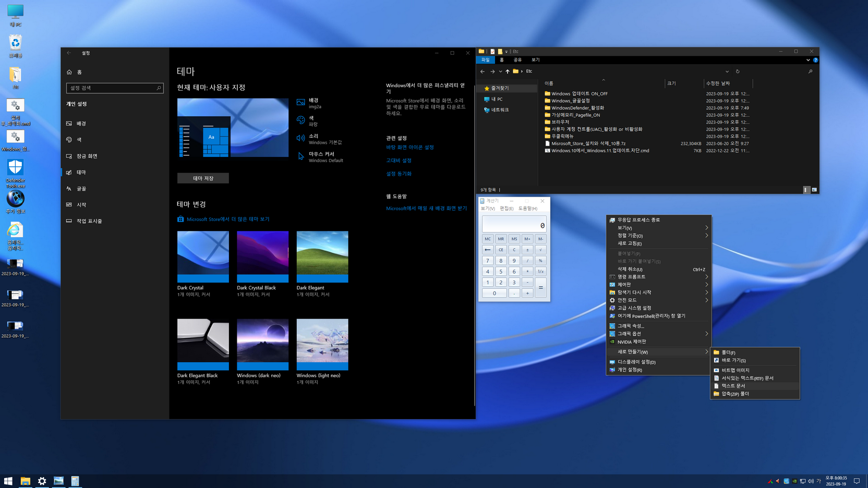Click the Defender Tools.exe desktop icon
The height and width of the screenshot is (488, 868).
pyautogui.click(x=15, y=174)
